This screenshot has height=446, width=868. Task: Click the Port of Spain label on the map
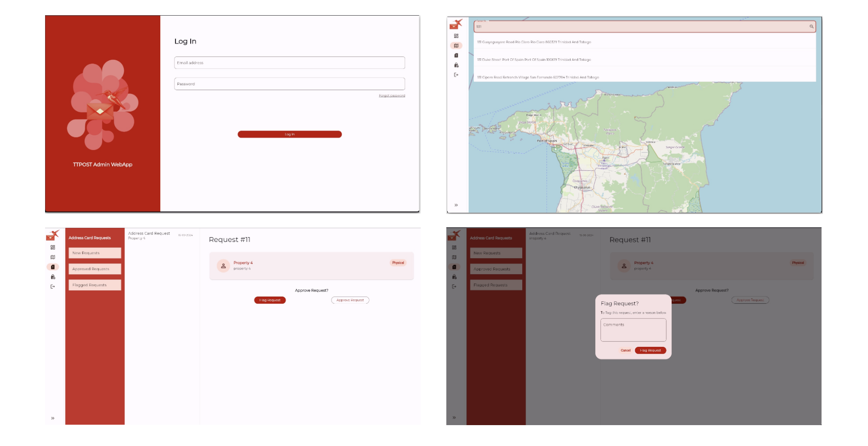(x=547, y=141)
